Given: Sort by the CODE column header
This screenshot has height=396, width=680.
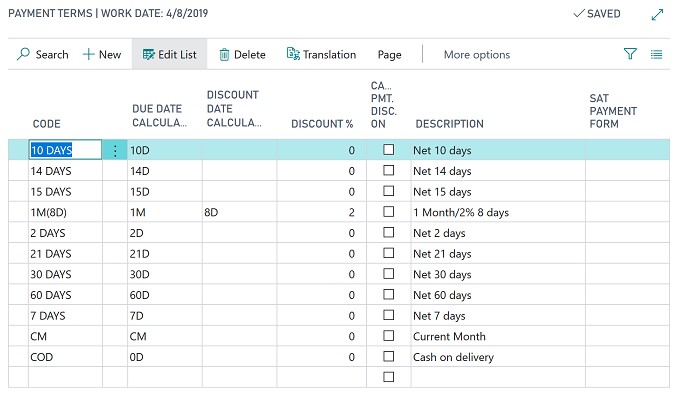Looking at the screenshot, I should (x=46, y=124).
